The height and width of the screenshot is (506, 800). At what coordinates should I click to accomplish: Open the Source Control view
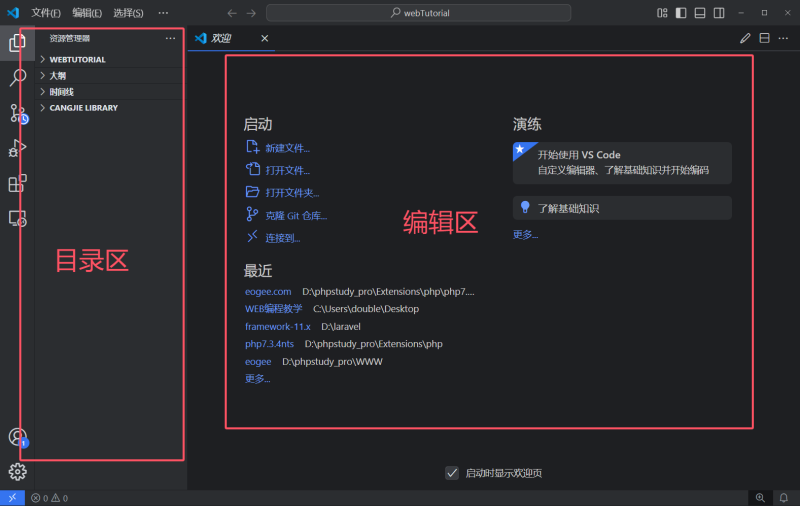[x=17, y=113]
